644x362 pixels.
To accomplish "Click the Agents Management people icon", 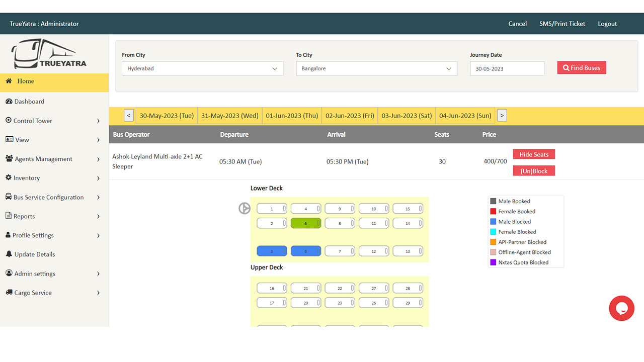I will pos(9,159).
